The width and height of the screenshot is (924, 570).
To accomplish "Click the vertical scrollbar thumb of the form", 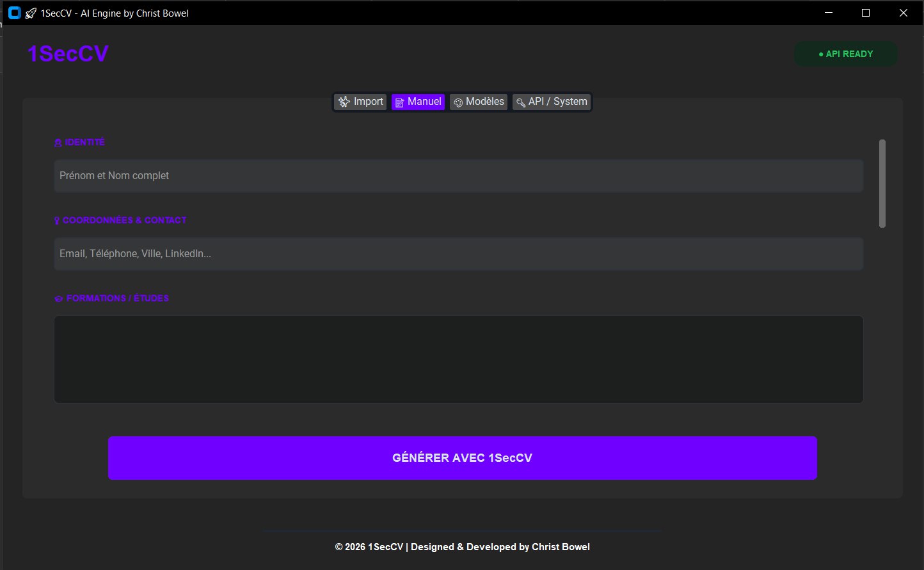I will [882, 184].
